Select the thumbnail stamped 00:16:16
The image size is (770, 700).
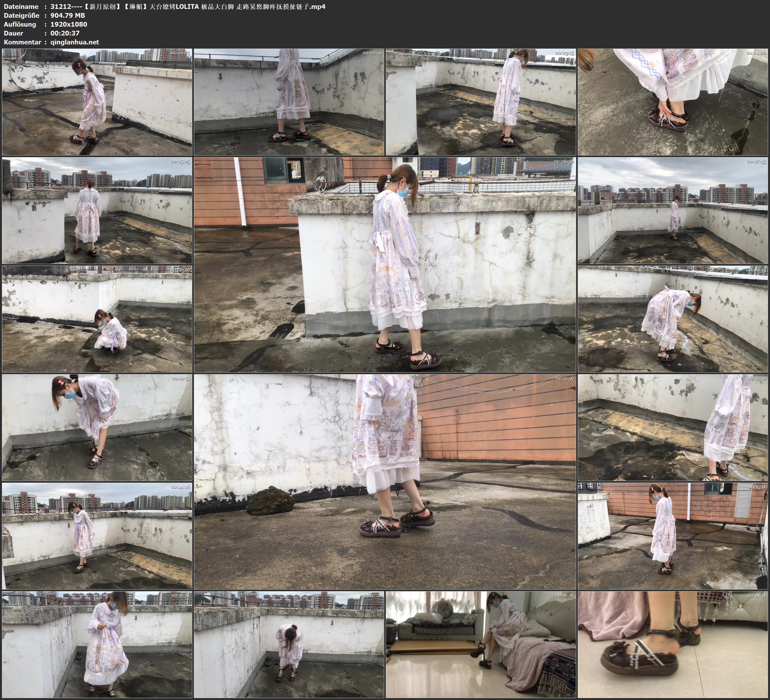(x=97, y=644)
